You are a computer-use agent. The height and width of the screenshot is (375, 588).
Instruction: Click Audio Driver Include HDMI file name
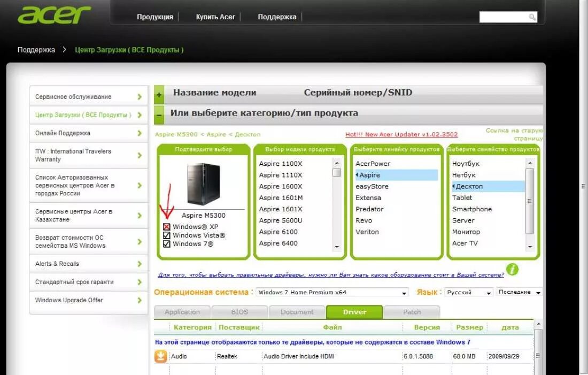(x=299, y=356)
